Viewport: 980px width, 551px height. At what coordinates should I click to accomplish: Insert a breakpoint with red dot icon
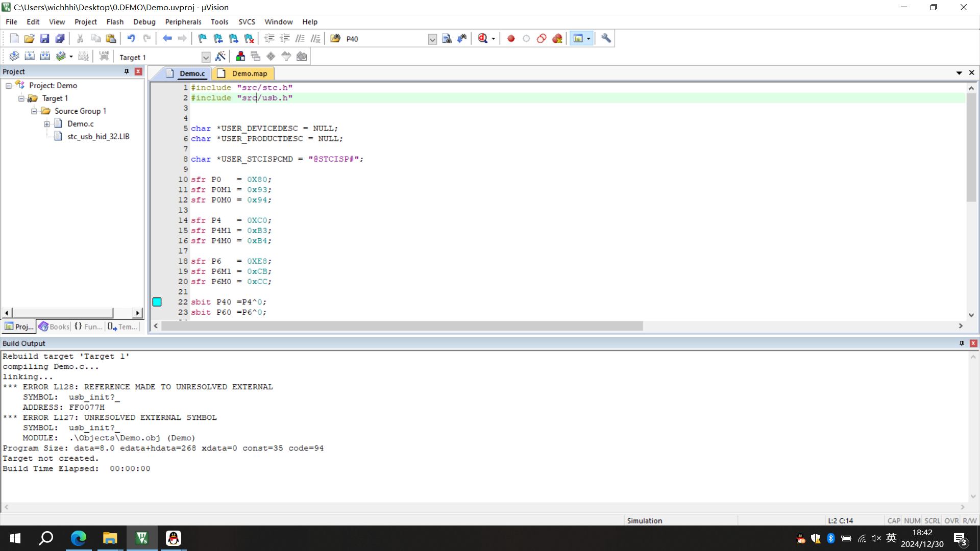pyautogui.click(x=511, y=38)
